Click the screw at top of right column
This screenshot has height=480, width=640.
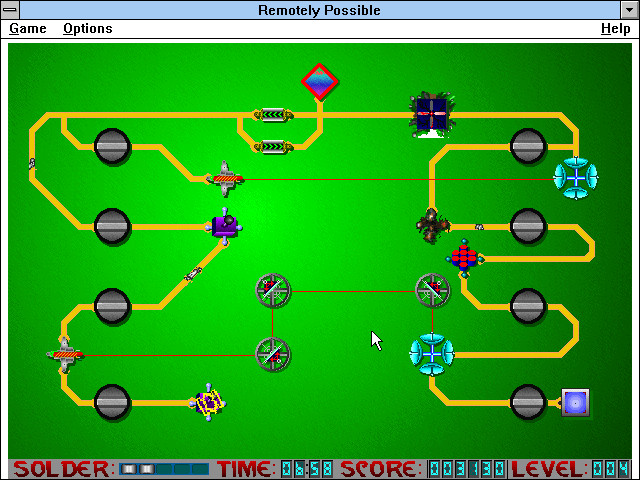528,147
